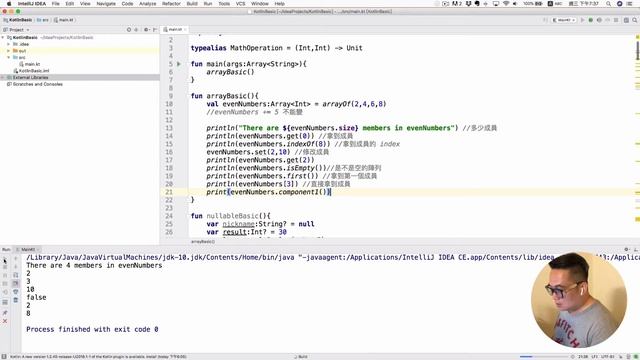The image size is (640, 360).
Task: Expand the .idea folder
Action: tap(9, 44)
